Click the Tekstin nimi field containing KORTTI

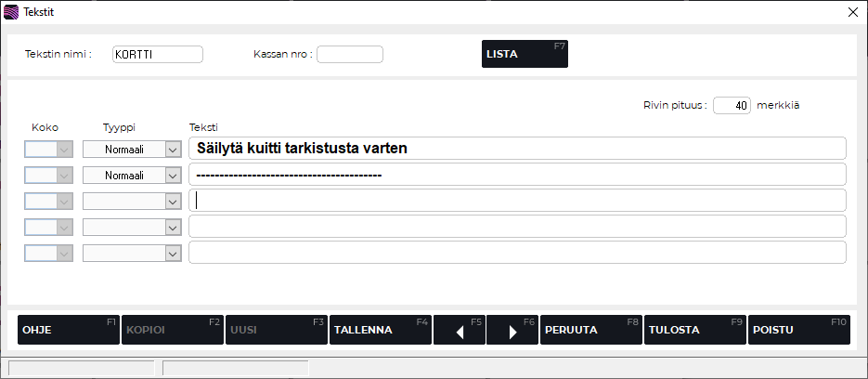pyautogui.click(x=157, y=55)
